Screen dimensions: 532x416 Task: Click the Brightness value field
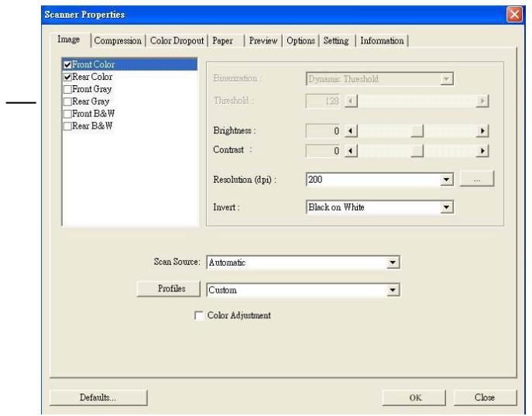tap(323, 131)
